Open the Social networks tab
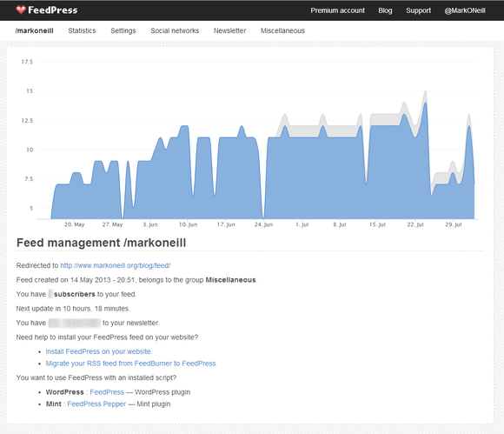Screen dimensions: 504x434 click(x=175, y=30)
